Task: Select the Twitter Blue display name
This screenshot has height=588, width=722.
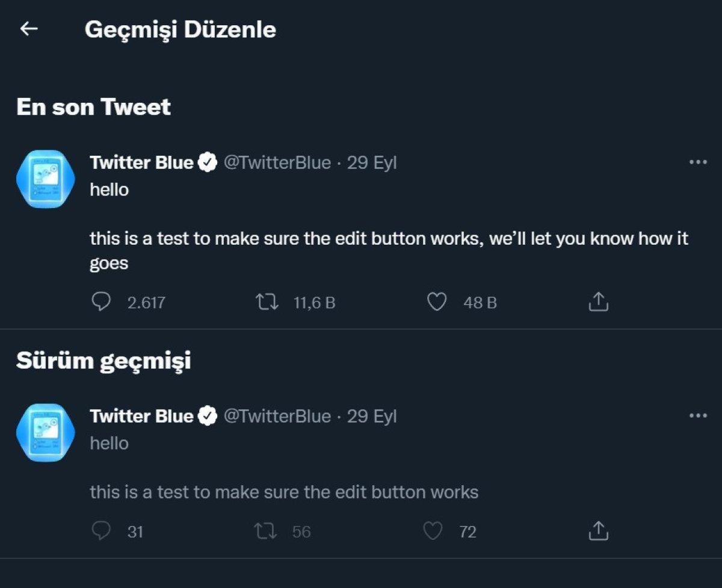Action: 143,162
